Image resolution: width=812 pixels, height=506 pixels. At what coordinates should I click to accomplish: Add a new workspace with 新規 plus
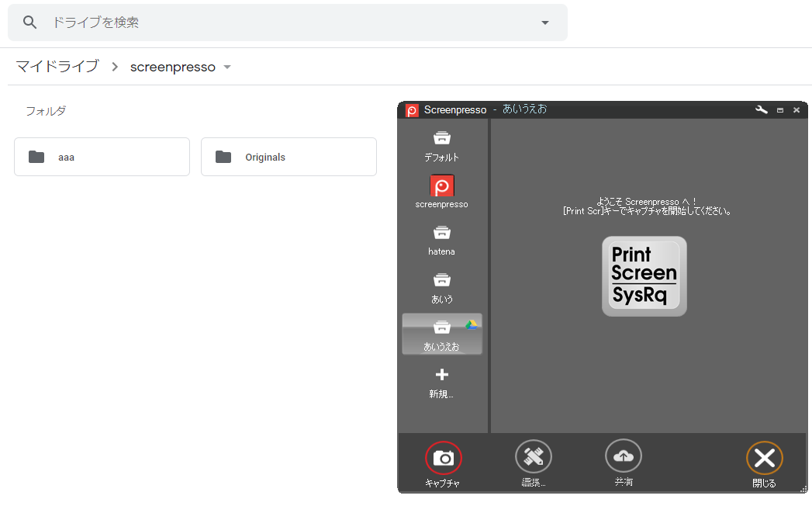click(x=442, y=383)
